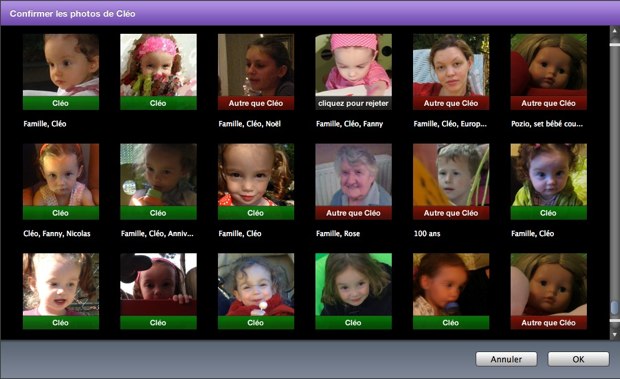Viewport: 620px width, 379px height.
Task: Select the photo captioned 'Famille, Cléo, Europ...'
Action: pyautogui.click(x=451, y=65)
